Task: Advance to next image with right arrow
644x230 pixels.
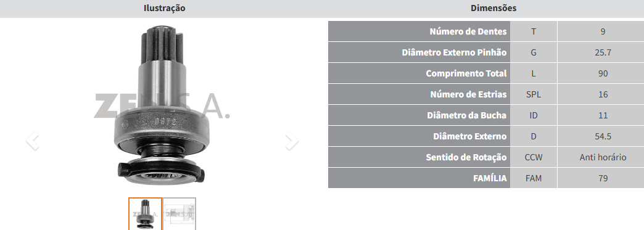Action: point(292,141)
